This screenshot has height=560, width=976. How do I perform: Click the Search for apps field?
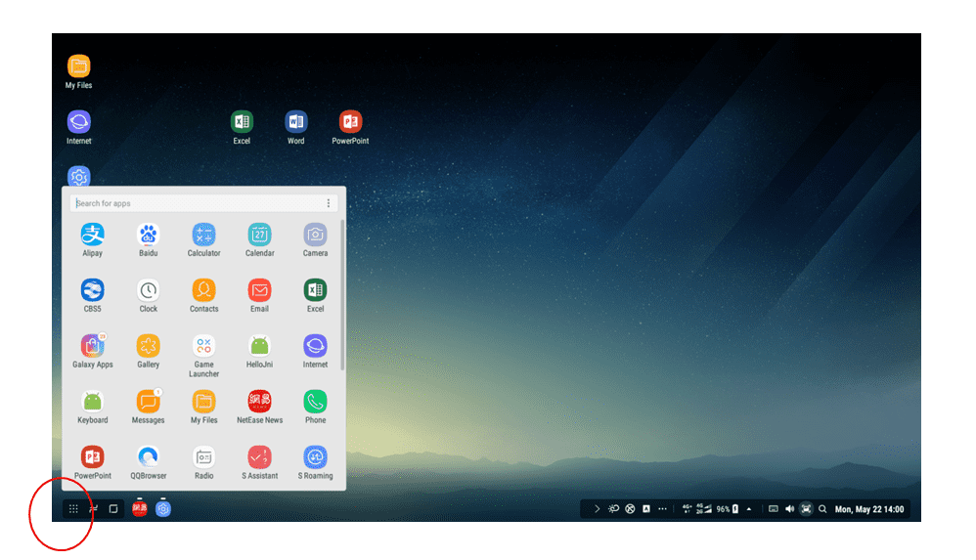click(196, 203)
